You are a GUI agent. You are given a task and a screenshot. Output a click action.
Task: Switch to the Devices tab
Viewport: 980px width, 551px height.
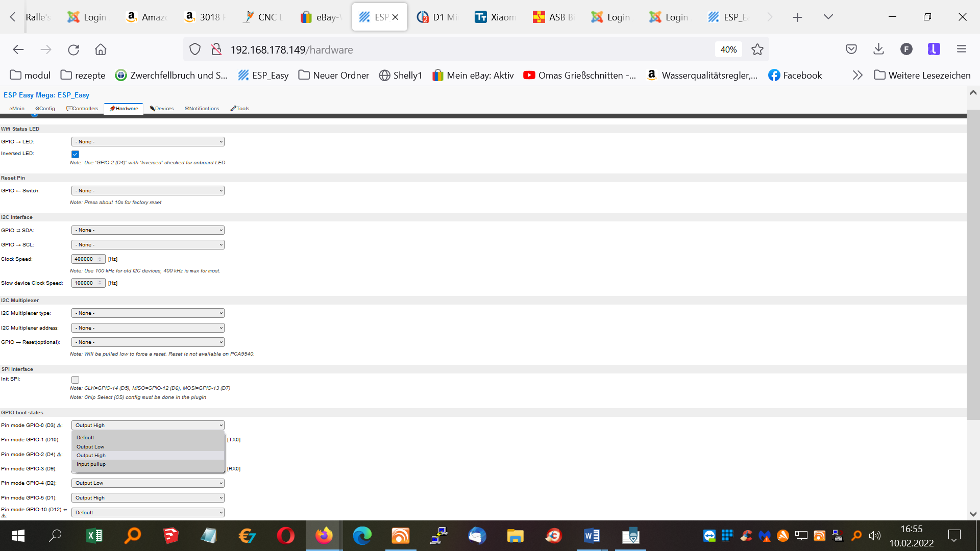point(162,109)
